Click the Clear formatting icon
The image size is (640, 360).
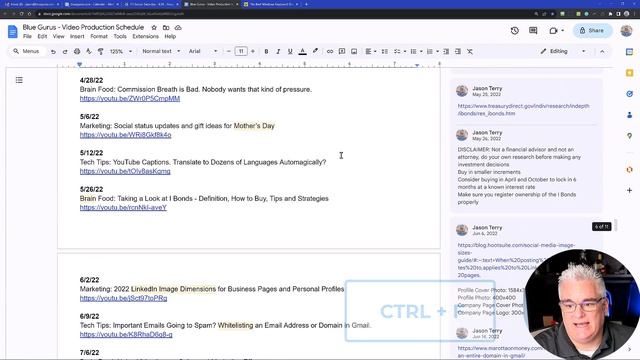(x=470, y=51)
